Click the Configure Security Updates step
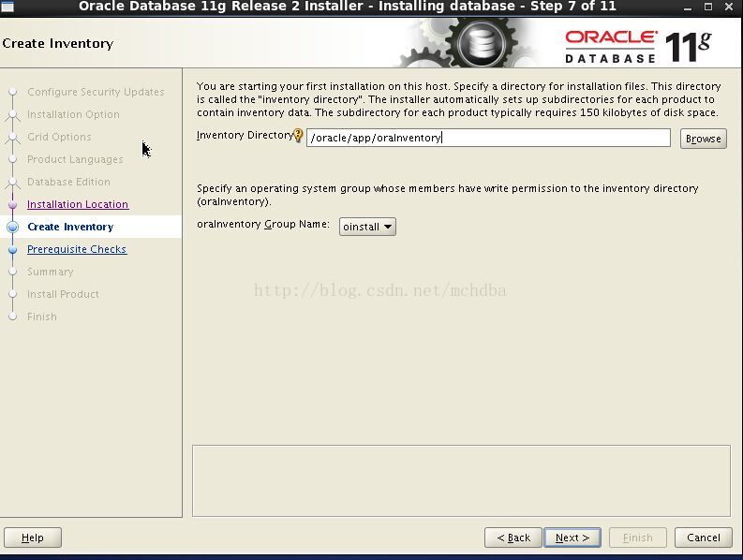Image resolution: width=743 pixels, height=560 pixels. tap(96, 92)
